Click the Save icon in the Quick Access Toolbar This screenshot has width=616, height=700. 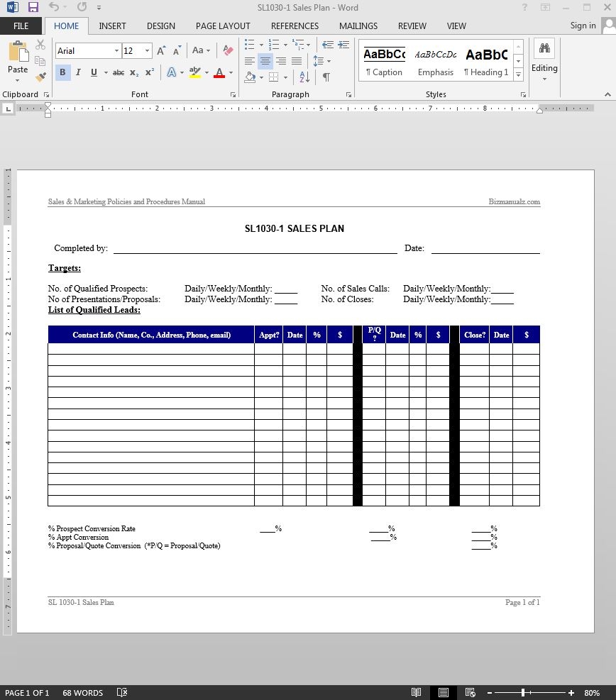33,8
